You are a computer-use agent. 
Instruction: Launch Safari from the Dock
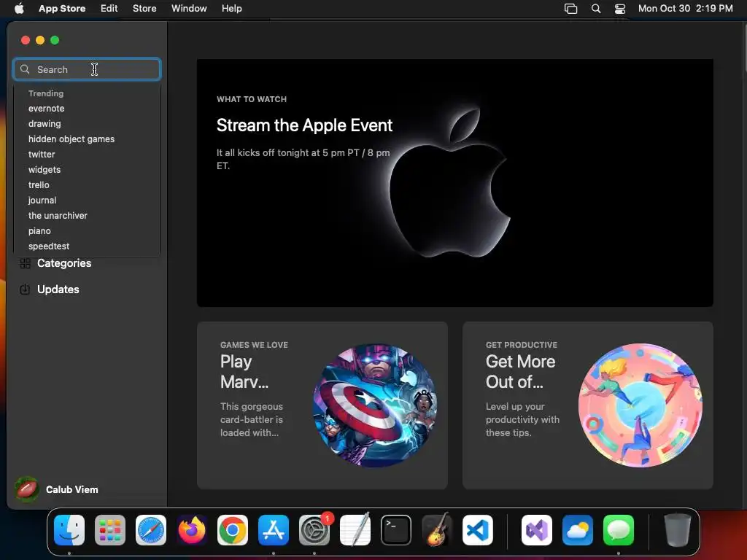pyautogui.click(x=151, y=530)
